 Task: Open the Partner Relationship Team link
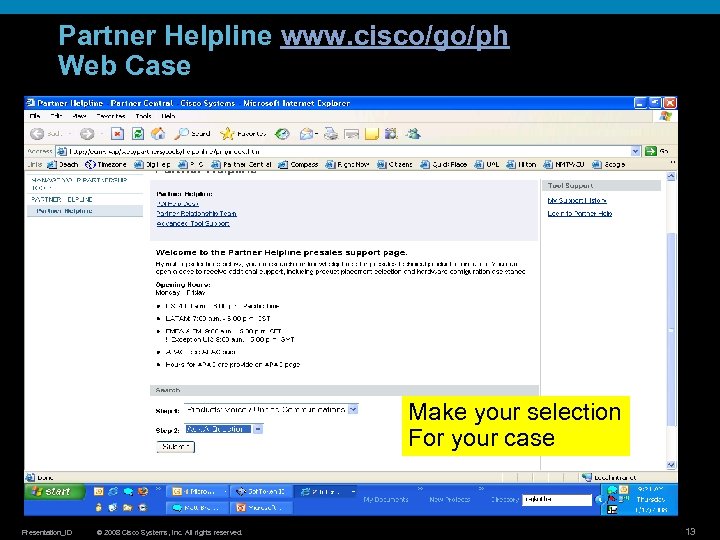[x=197, y=214]
